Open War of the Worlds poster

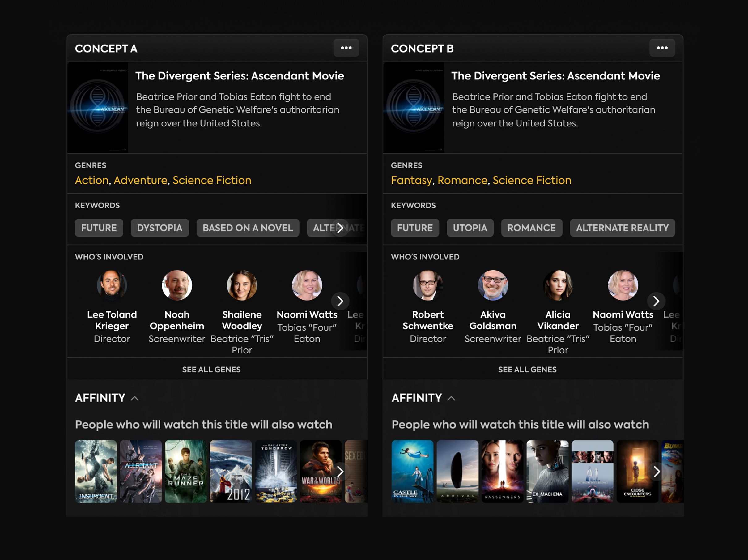coord(321,471)
